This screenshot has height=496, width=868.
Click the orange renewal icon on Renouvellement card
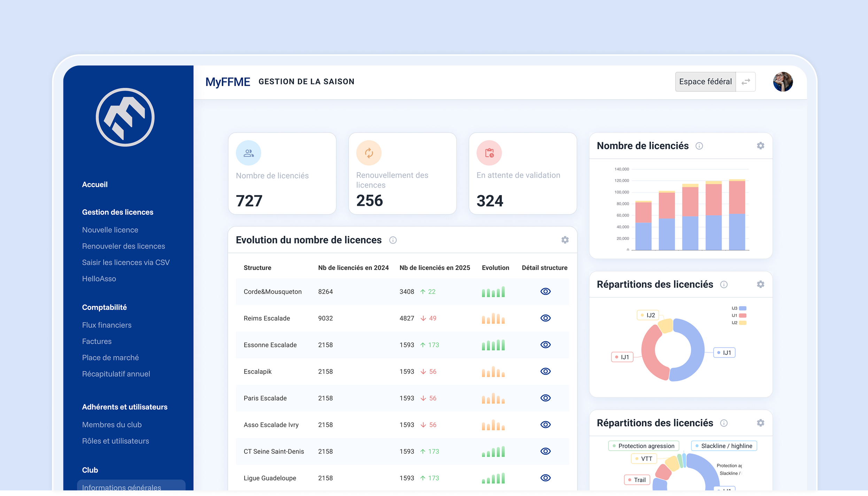(369, 153)
